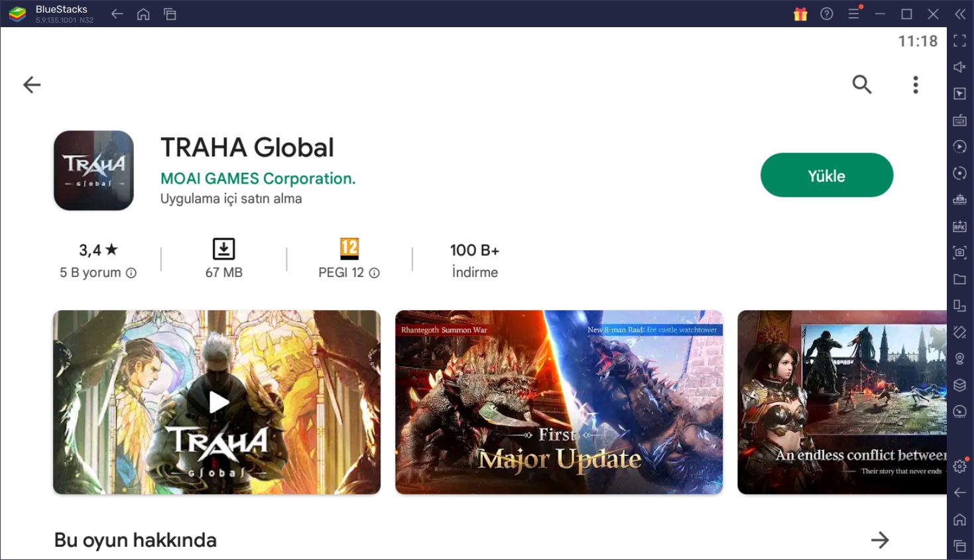The image size is (974, 560).
Task: Click the BlueStacks logo in title bar
Action: point(18,14)
